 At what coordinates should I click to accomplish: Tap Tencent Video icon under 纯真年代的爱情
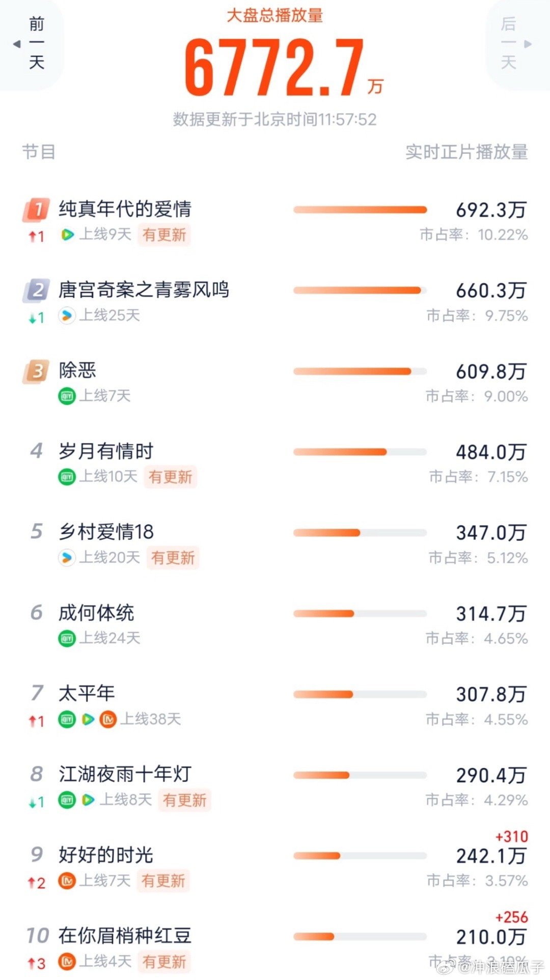tap(67, 235)
